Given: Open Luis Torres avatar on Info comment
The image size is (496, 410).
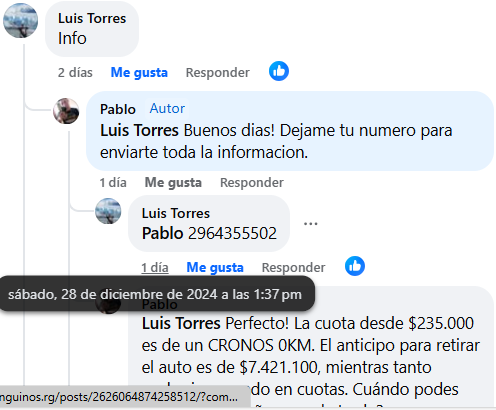Looking at the screenshot, I should [x=20, y=20].
